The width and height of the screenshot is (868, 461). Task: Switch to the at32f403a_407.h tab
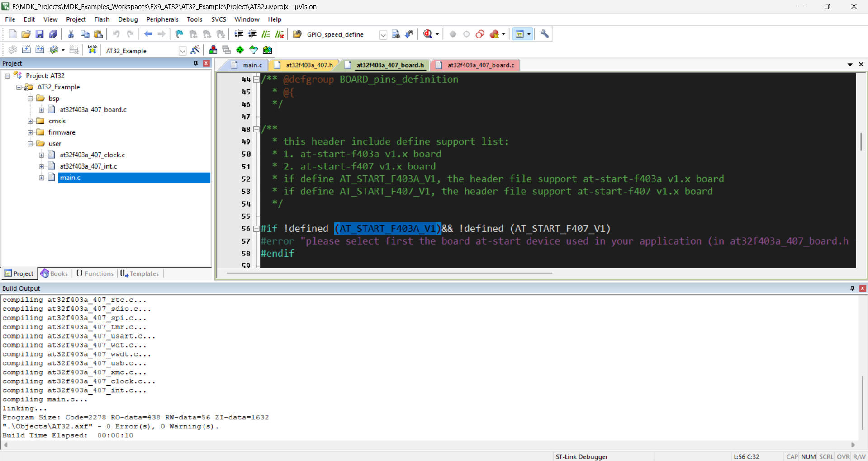click(x=304, y=65)
